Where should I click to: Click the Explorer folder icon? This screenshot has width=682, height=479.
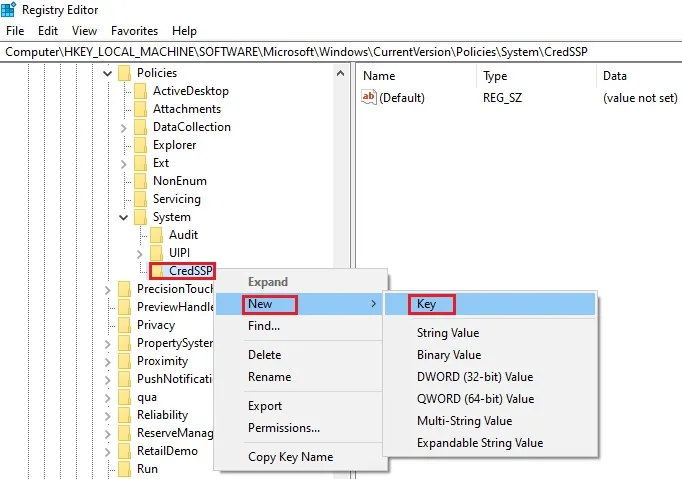coord(140,145)
